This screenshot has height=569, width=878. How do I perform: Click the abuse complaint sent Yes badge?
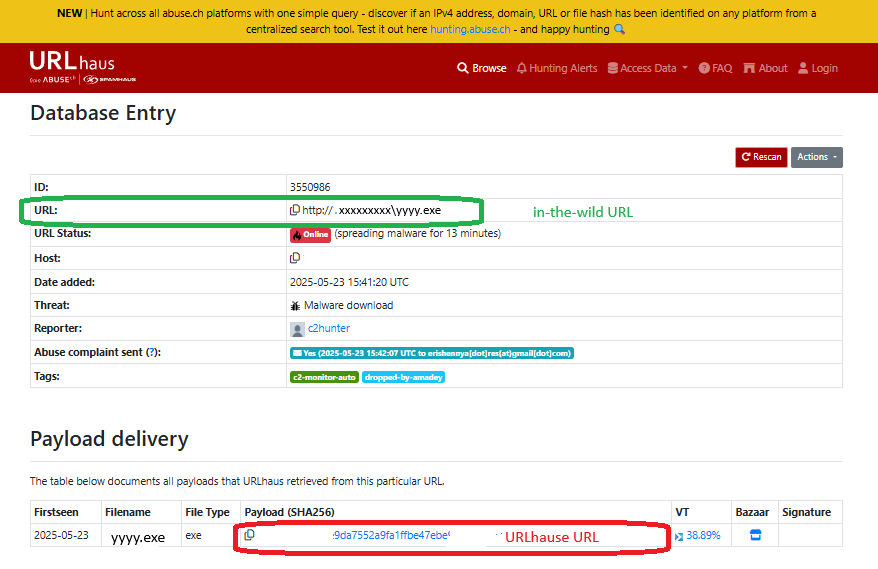click(432, 353)
